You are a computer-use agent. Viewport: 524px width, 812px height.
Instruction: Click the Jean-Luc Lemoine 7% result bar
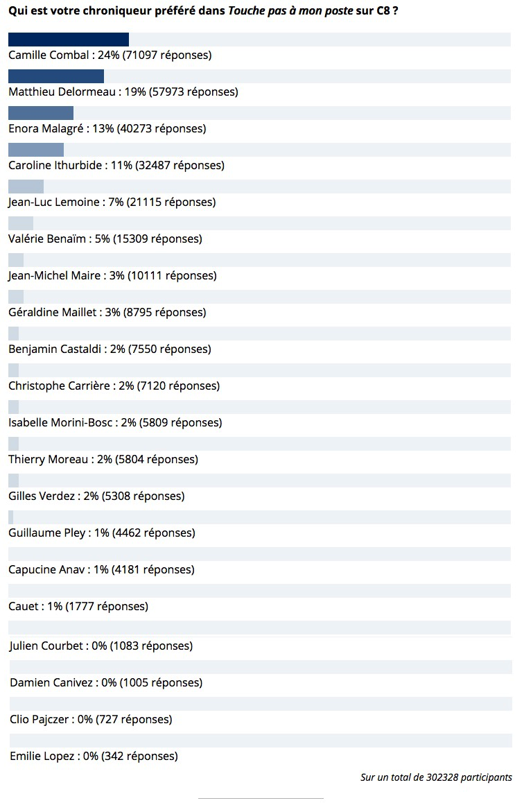(x=26, y=187)
